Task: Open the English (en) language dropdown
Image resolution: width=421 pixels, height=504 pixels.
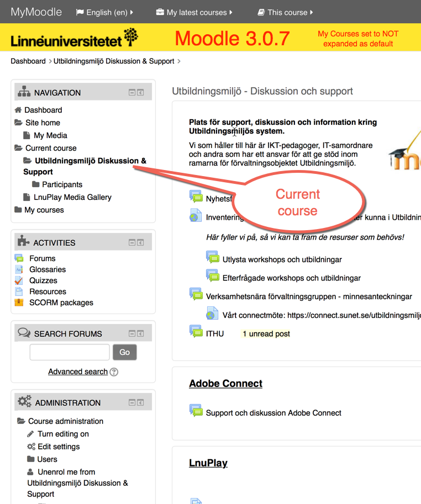Action: [x=104, y=12]
